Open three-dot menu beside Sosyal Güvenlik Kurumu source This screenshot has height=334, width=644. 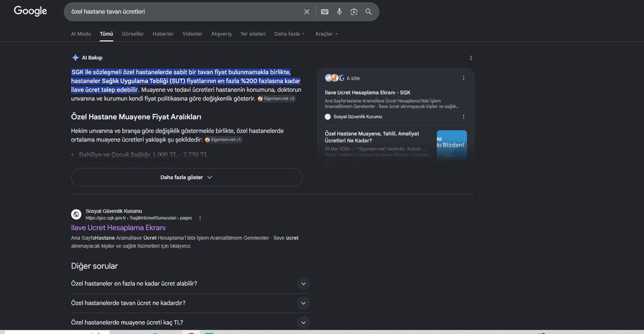point(464,117)
